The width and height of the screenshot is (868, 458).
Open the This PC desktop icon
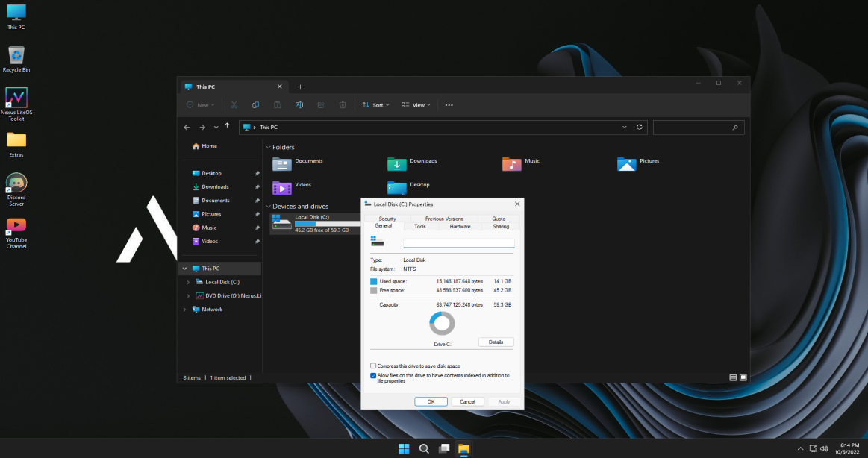tap(16, 16)
